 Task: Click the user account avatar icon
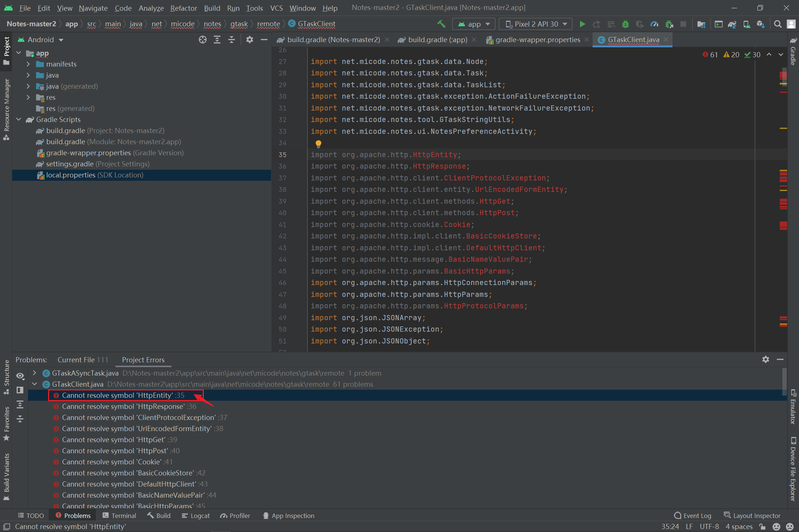(x=791, y=24)
